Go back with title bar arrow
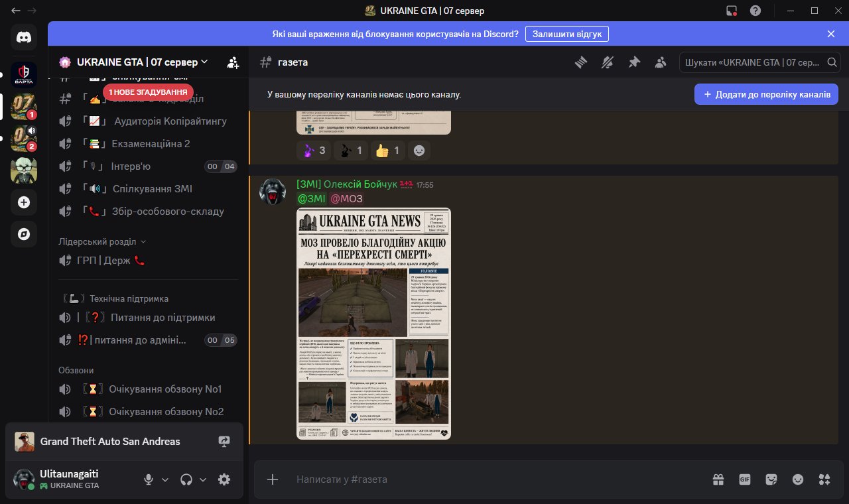The image size is (849, 504). click(x=15, y=11)
